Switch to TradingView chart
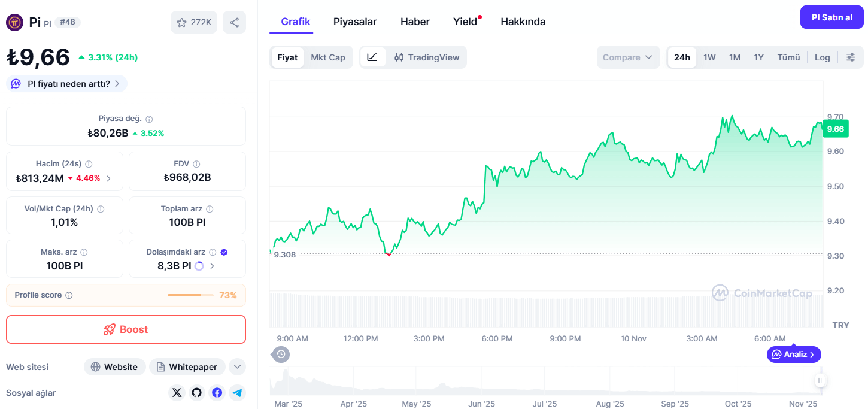The height and width of the screenshot is (409, 868). coord(427,57)
